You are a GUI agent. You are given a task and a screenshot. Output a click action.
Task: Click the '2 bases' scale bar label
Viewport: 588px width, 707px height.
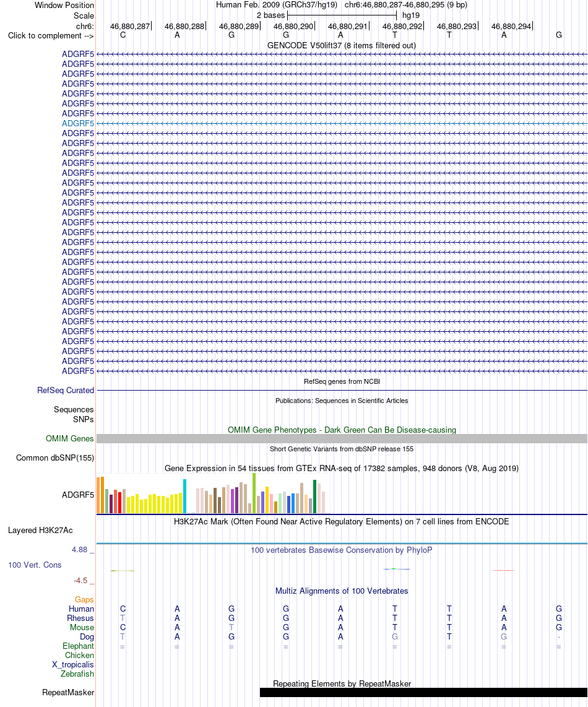pos(270,15)
